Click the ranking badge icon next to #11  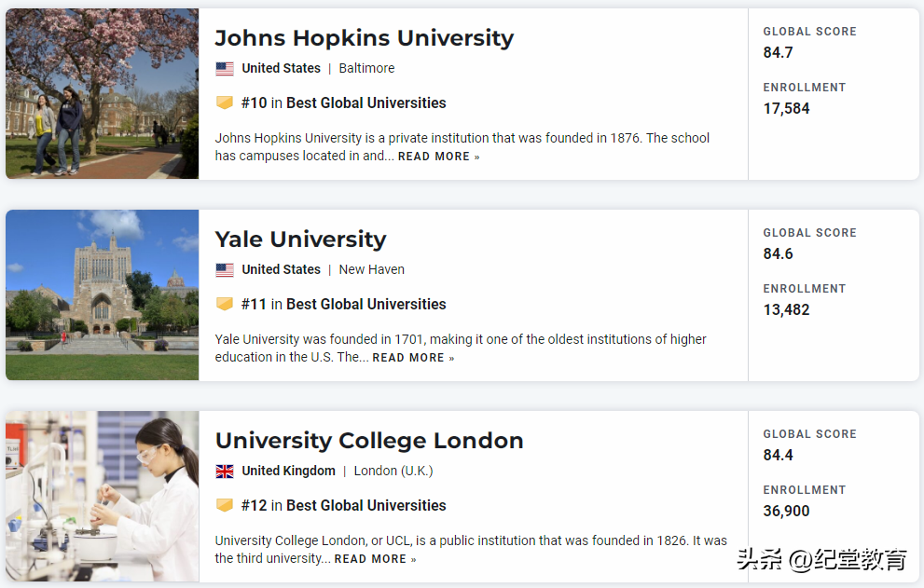click(x=225, y=304)
